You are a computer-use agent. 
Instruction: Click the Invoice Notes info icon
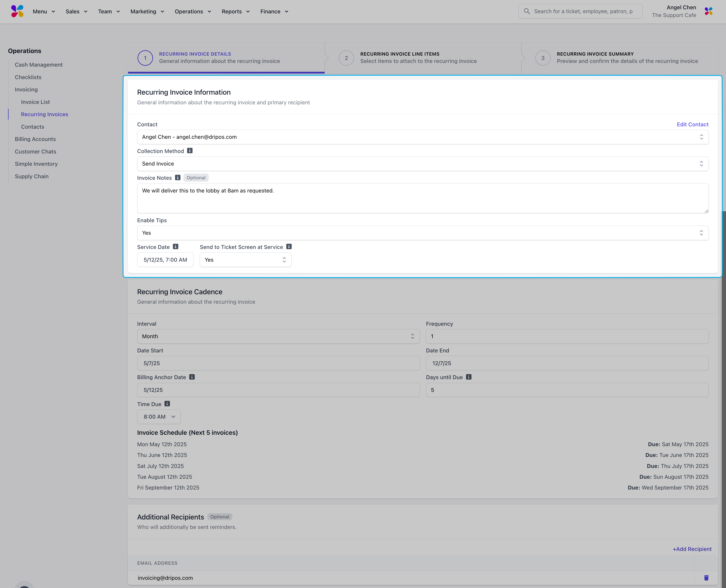[x=178, y=177]
